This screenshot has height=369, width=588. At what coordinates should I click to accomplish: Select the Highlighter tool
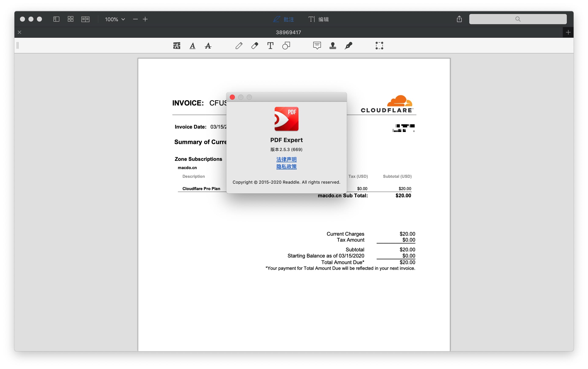click(x=176, y=46)
